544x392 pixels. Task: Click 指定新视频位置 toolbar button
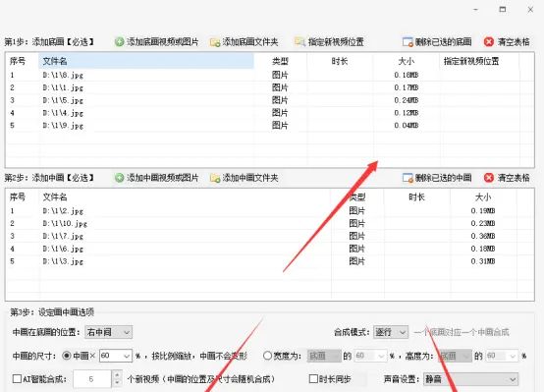click(329, 42)
